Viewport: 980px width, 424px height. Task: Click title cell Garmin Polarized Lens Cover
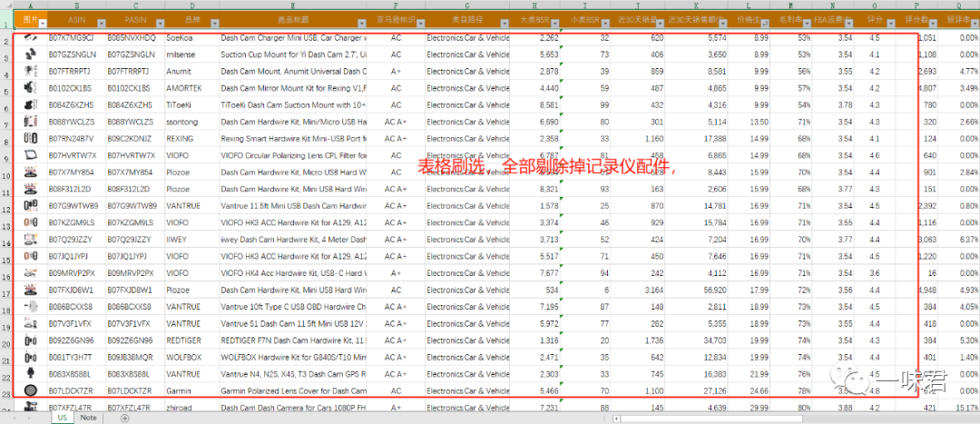tap(293, 390)
